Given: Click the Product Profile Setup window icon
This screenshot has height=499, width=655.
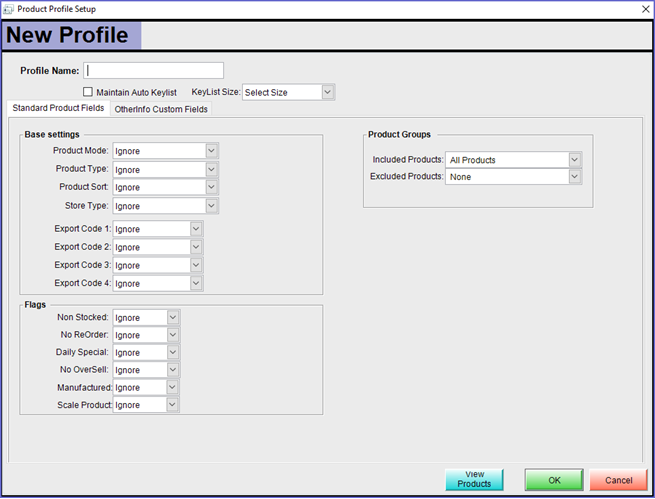Looking at the screenshot, I should coord(10,8).
